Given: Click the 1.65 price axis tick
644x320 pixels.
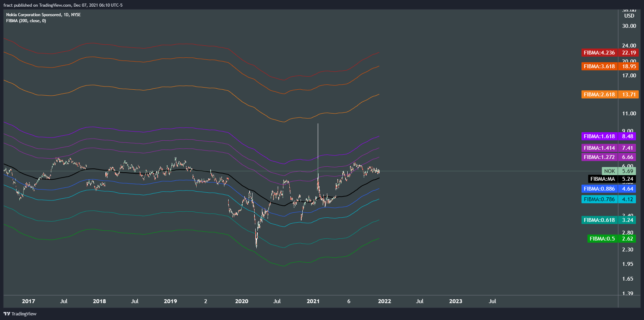Looking at the screenshot, I should pos(627,279).
